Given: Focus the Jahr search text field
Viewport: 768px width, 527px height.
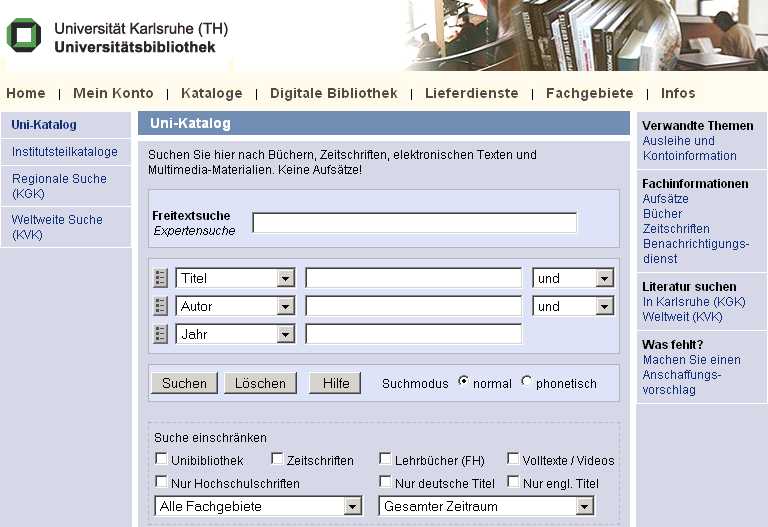Looking at the screenshot, I should 413,334.
